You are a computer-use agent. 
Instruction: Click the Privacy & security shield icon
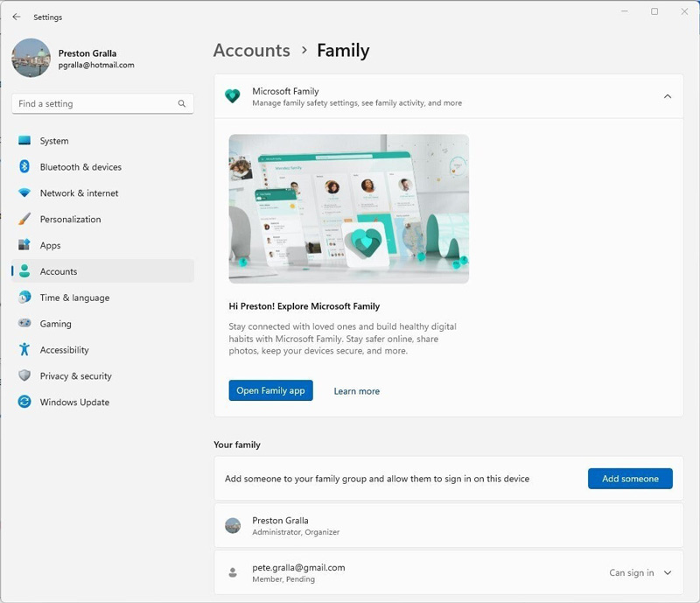[24, 376]
